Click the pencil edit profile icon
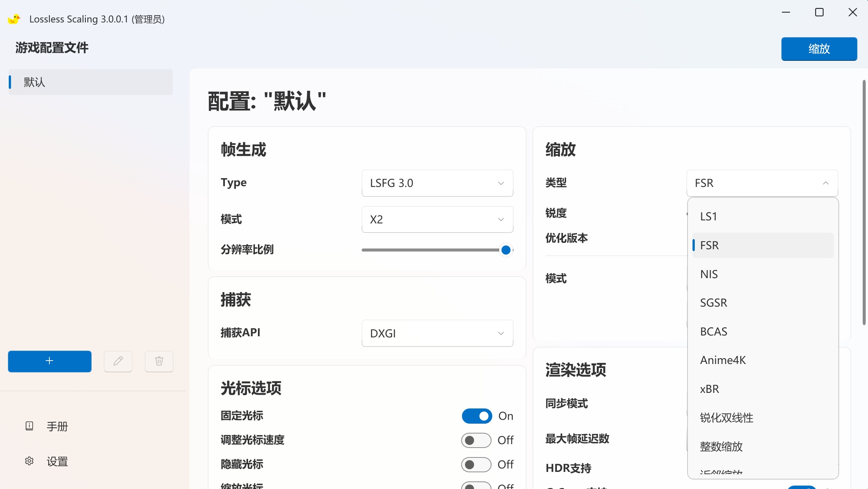The height and width of the screenshot is (489, 868). (x=118, y=361)
